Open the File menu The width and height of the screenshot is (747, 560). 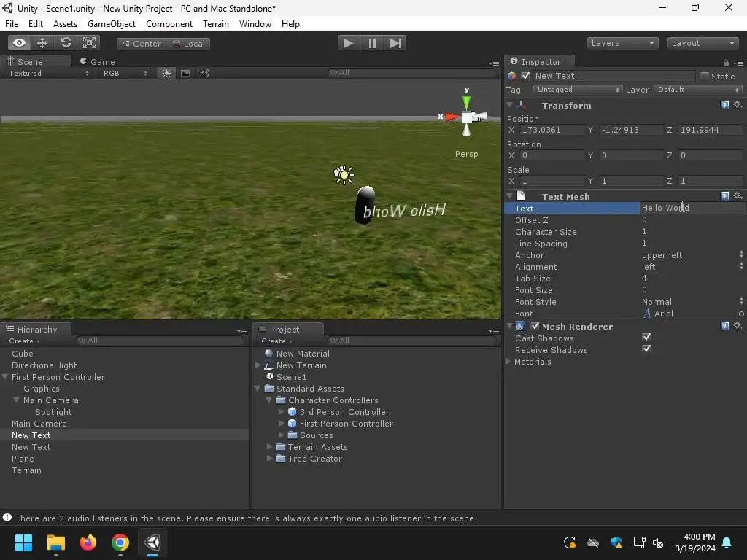point(12,24)
